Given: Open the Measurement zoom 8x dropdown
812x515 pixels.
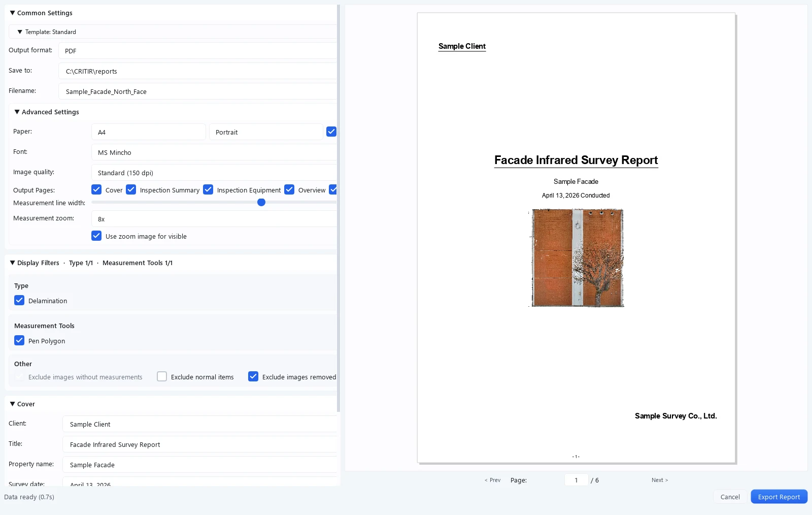Looking at the screenshot, I should [x=214, y=219].
